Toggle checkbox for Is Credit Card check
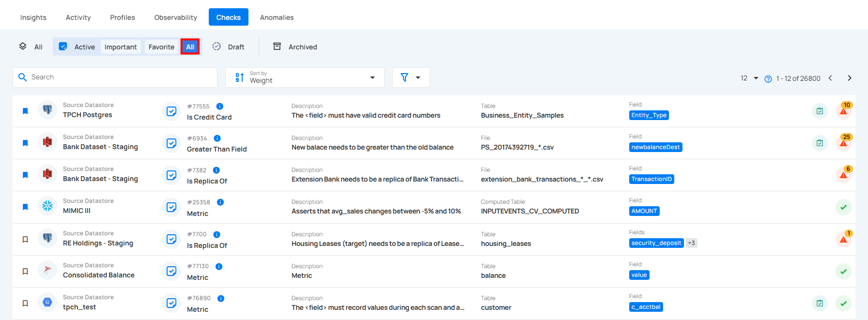868x320 pixels. [x=171, y=111]
